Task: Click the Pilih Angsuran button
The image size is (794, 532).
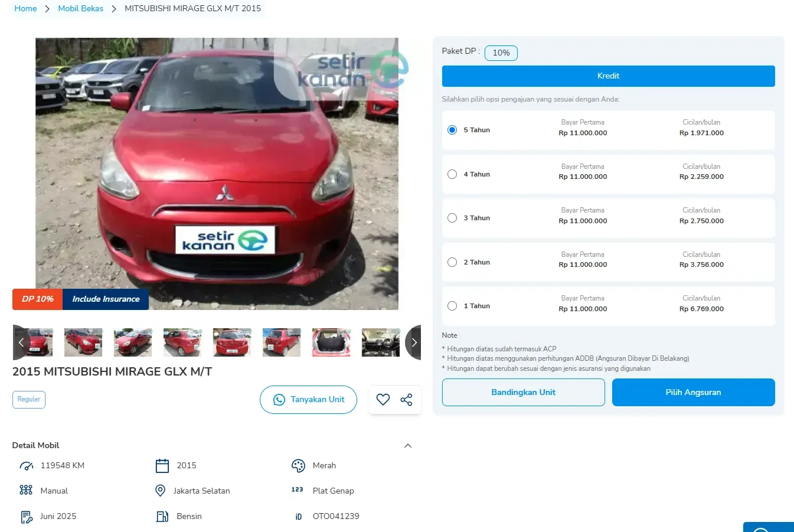Action: 693,393
